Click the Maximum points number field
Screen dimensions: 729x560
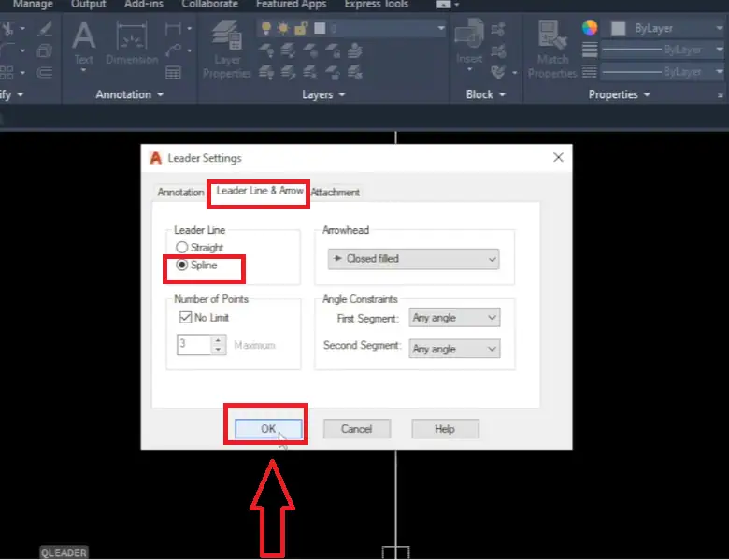tap(193, 345)
